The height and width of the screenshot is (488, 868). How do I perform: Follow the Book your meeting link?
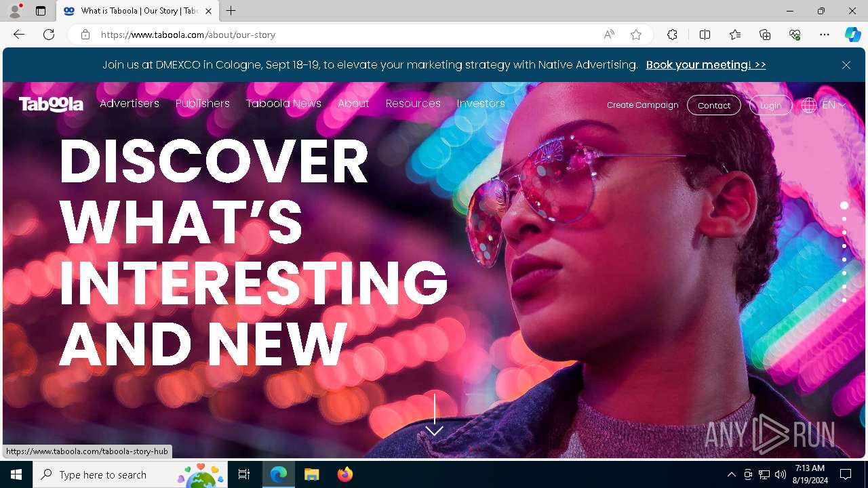click(706, 65)
